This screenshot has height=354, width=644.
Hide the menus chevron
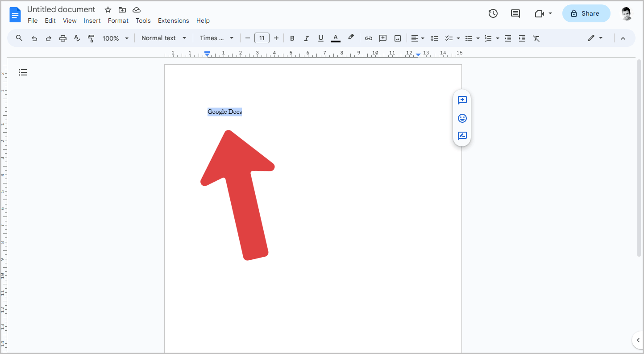623,38
